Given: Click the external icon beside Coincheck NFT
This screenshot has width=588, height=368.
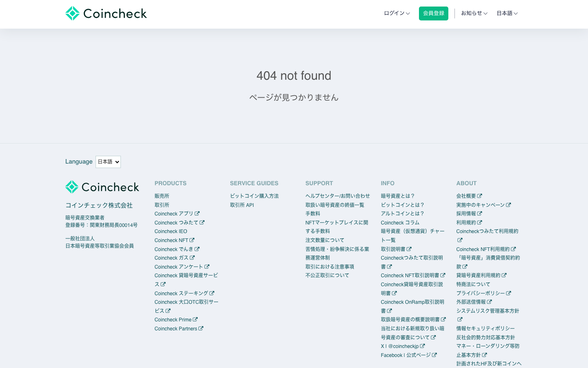Looking at the screenshot, I should 192,240.
